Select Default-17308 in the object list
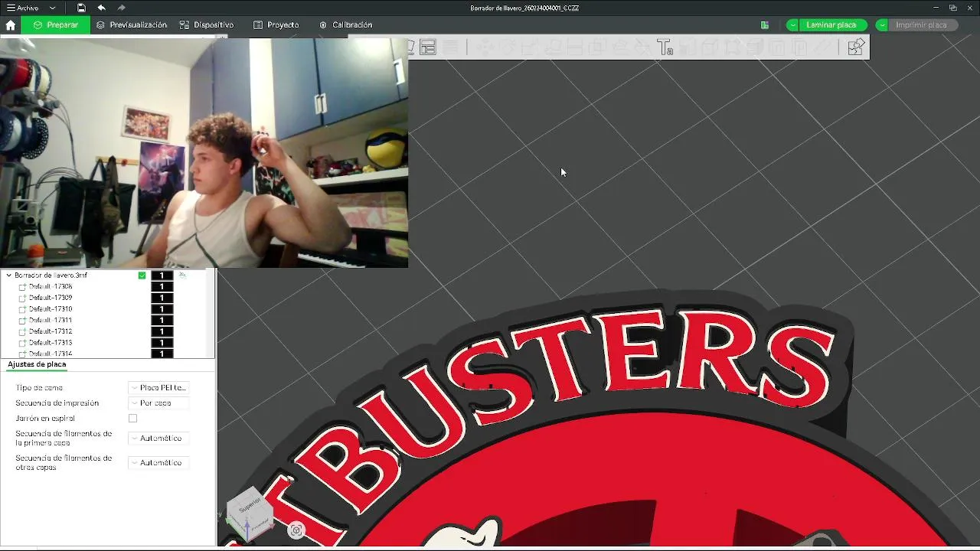This screenshot has height=551, width=980. coord(51,287)
